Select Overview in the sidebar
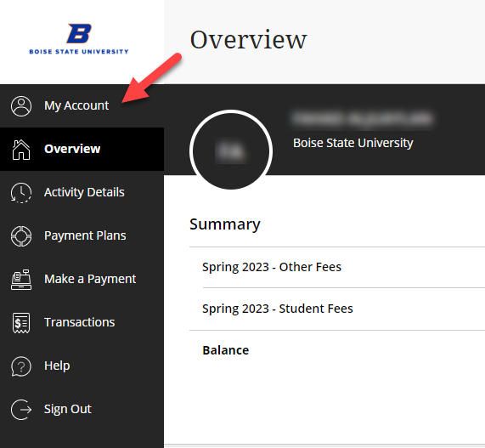Image resolution: width=485 pixels, height=448 pixels. pyautogui.click(x=82, y=150)
